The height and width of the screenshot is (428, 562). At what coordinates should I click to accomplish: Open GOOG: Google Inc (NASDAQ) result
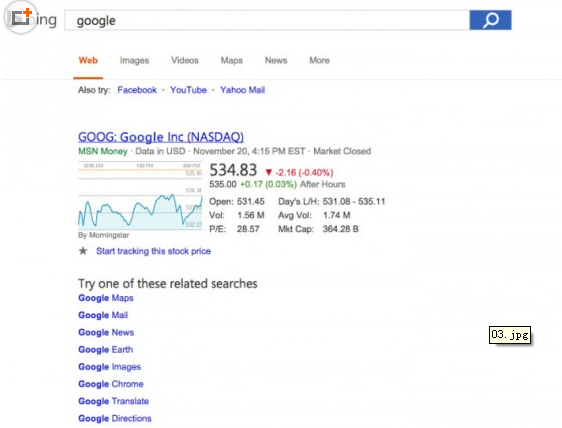(x=161, y=137)
